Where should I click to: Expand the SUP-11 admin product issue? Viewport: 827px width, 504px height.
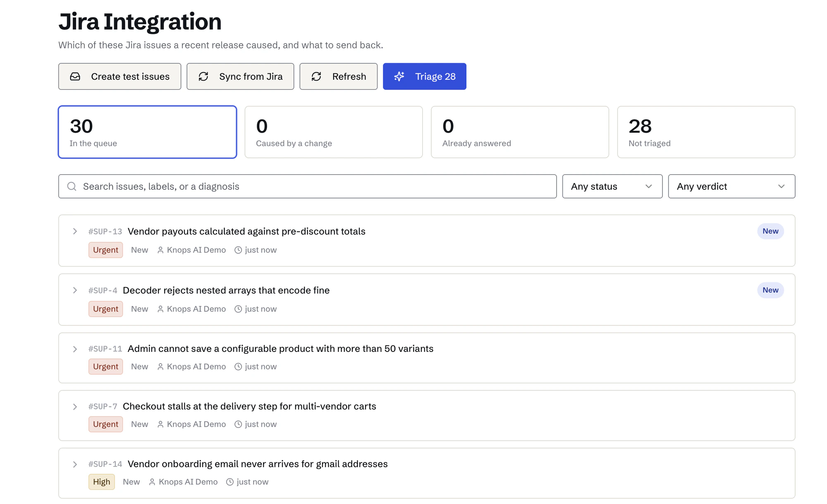point(75,349)
